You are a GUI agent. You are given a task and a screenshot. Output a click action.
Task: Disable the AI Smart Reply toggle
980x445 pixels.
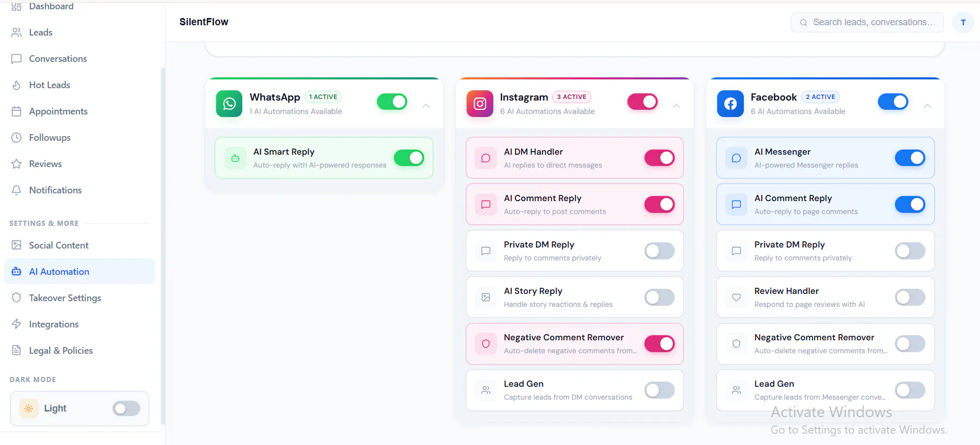point(409,158)
